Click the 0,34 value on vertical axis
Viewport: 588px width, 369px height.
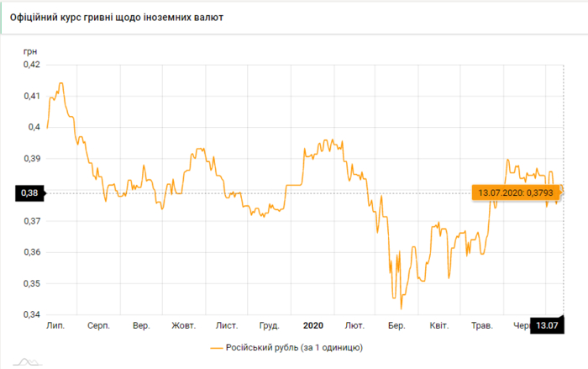point(31,314)
